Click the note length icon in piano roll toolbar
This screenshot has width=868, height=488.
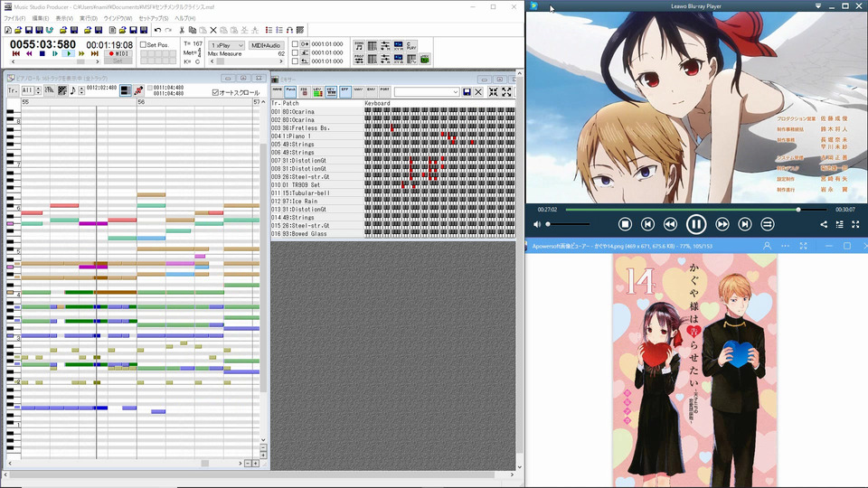click(73, 90)
